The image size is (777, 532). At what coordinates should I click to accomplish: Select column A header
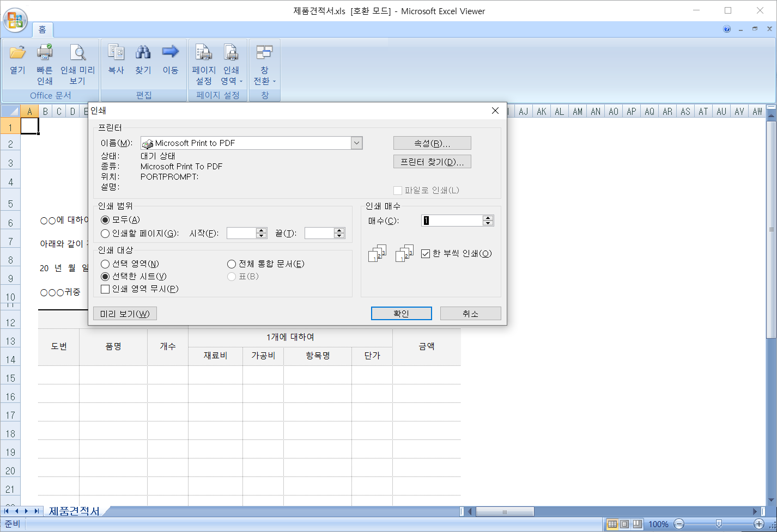click(x=29, y=112)
